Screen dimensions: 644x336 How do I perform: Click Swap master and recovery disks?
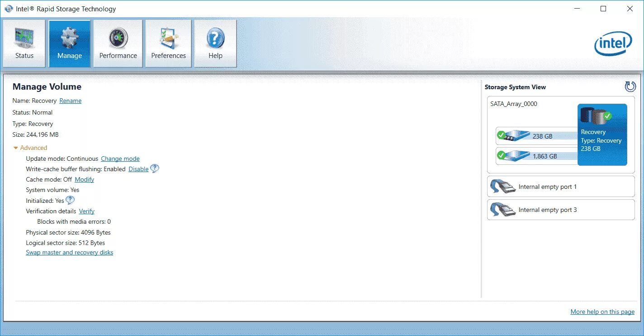coord(70,252)
